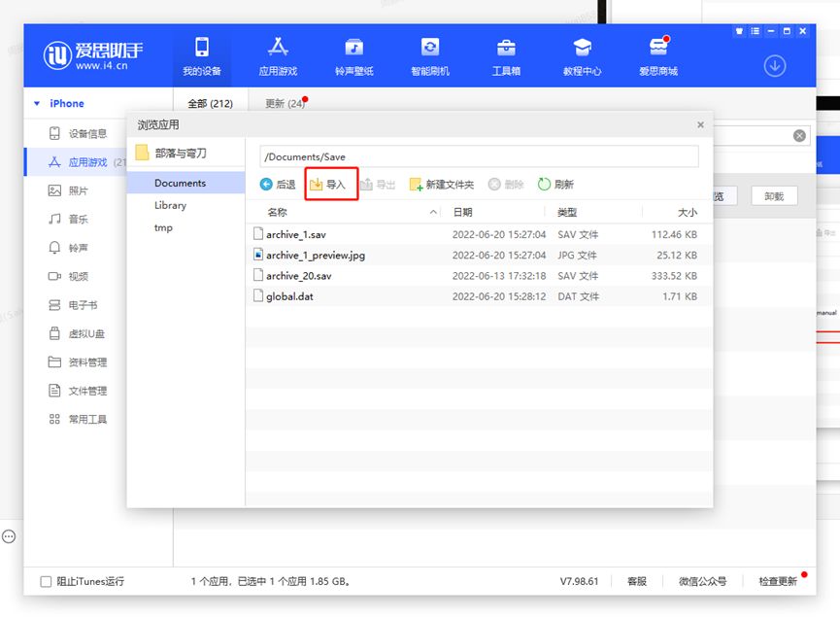Screen dimensions: 840x619
Task: Open 铃声壁纸 section
Action: point(354,56)
